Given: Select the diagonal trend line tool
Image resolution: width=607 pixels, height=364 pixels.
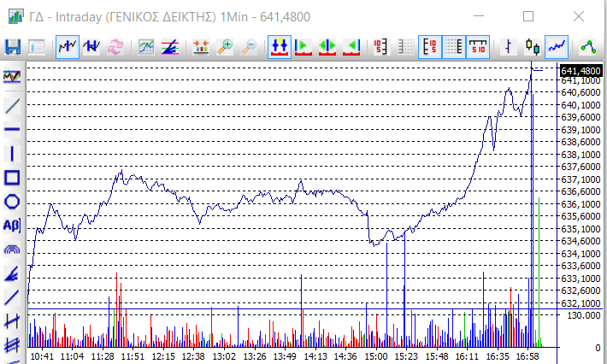Looking at the screenshot, I should [x=12, y=106].
